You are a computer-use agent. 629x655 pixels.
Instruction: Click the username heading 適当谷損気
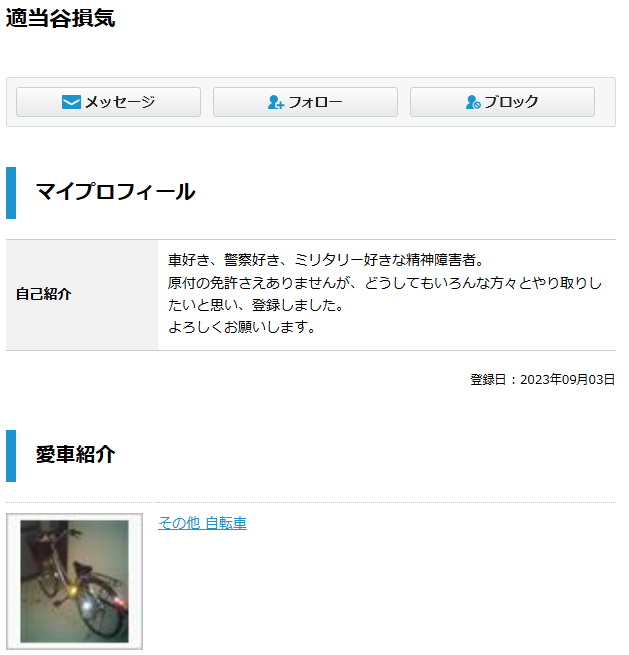pyautogui.click(x=61, y=18)
